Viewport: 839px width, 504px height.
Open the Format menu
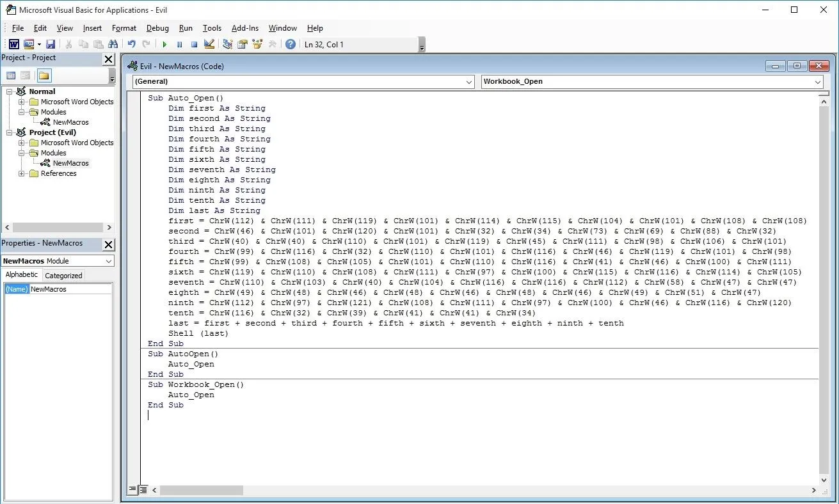point(124,28)
